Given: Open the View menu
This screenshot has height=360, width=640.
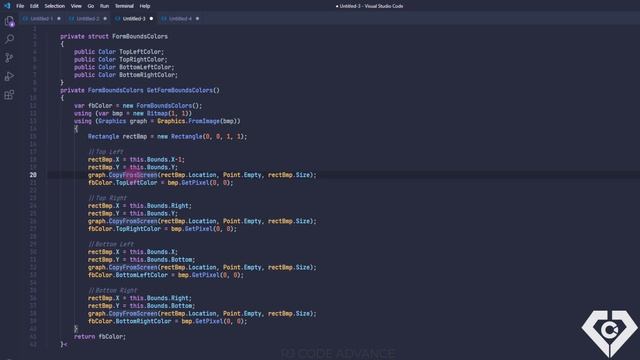Looking at the screenshot, I should click(76, 6).
